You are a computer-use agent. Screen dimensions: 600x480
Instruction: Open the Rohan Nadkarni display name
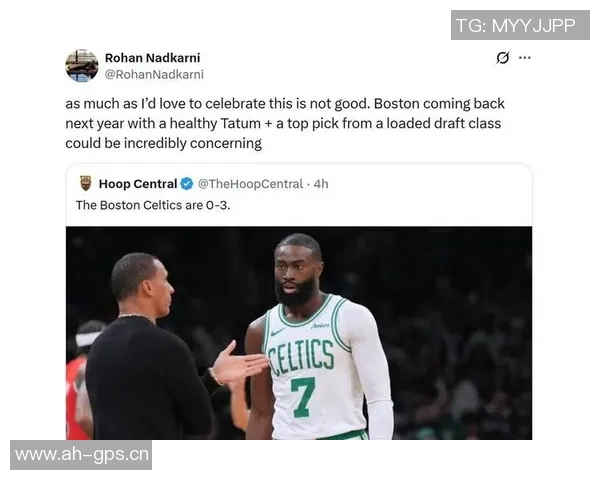point(152,58)
